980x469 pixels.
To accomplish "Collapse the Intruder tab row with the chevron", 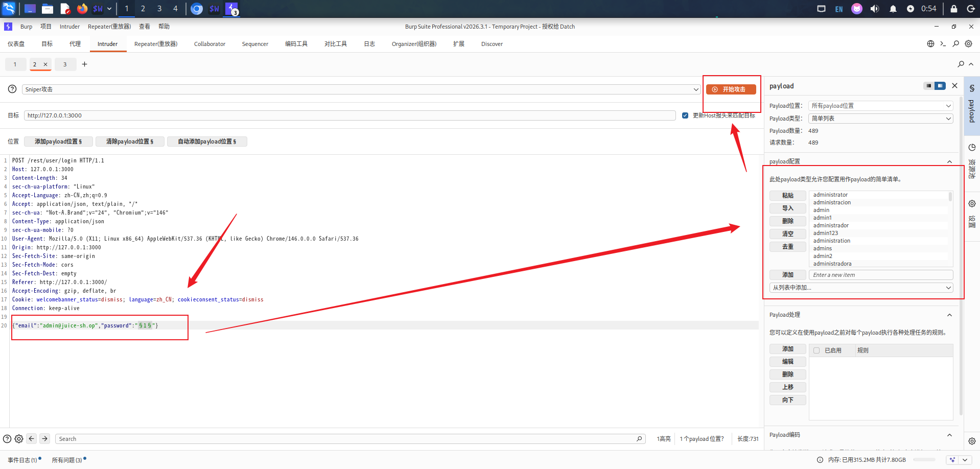I will point(971,64).
